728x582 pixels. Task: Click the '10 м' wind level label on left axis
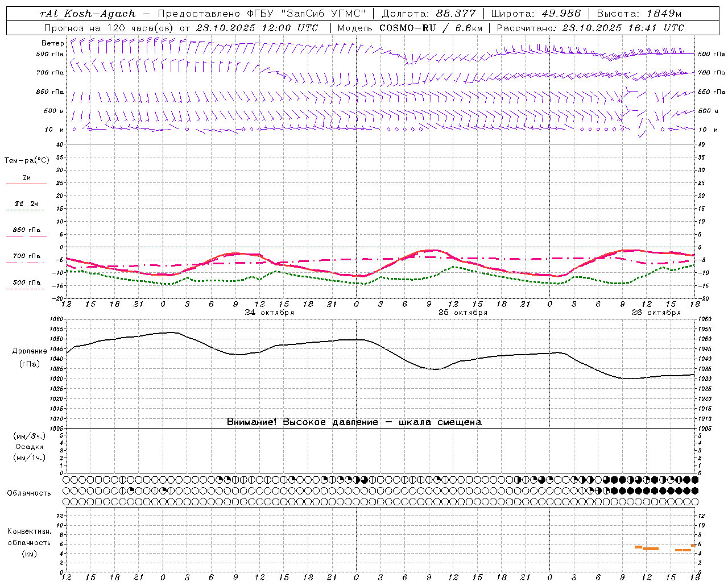click(x=55, y=130)
